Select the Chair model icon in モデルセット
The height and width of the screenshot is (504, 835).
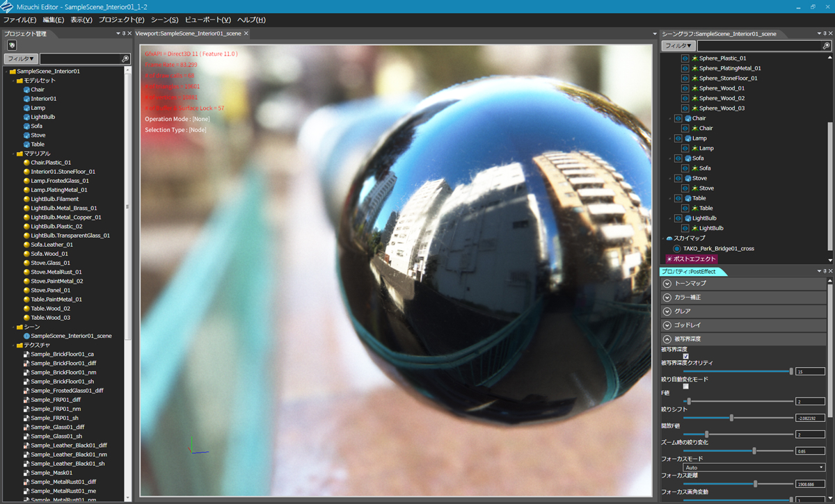tap(26, 90)
